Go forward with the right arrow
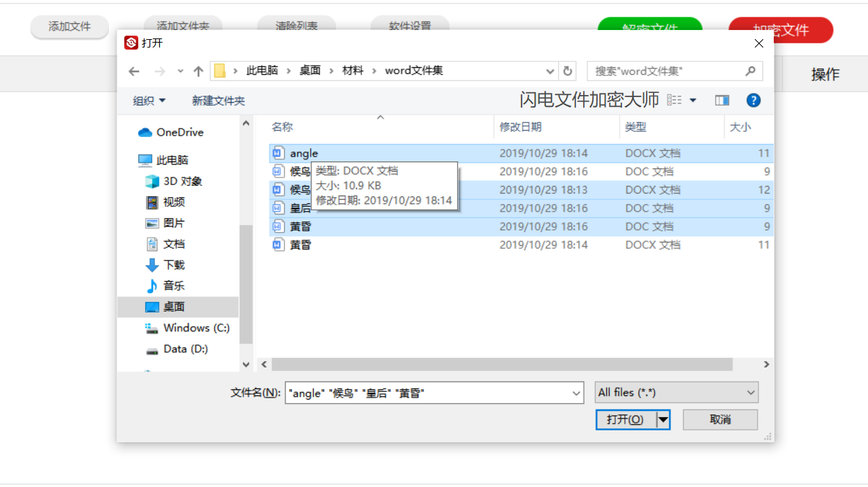Screen dimensions: 868x487 160,71
